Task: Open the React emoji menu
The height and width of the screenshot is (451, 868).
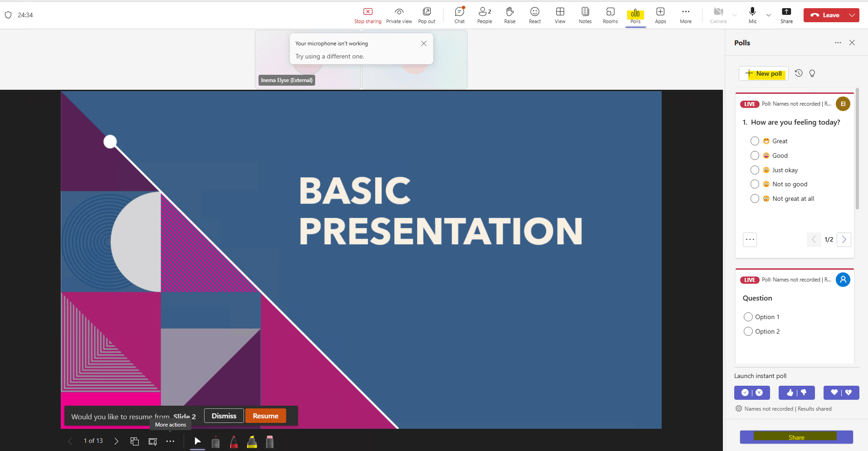Action: pos(535,15)
